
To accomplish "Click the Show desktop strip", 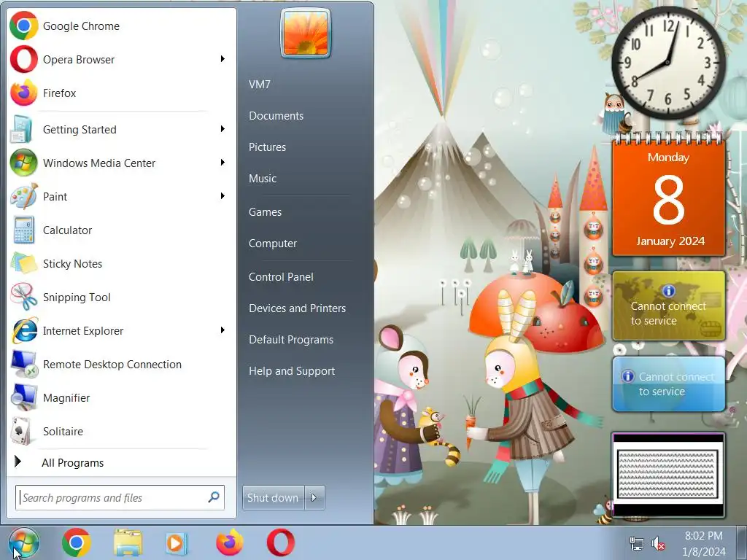I will 743,542.
